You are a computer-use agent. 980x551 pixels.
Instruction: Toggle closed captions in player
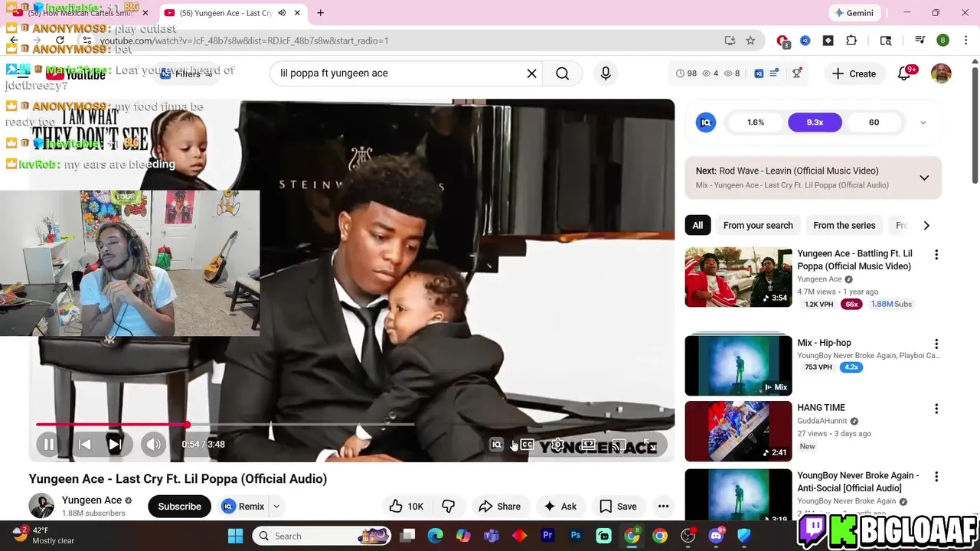pyautogui.click(x=527, y=445)
